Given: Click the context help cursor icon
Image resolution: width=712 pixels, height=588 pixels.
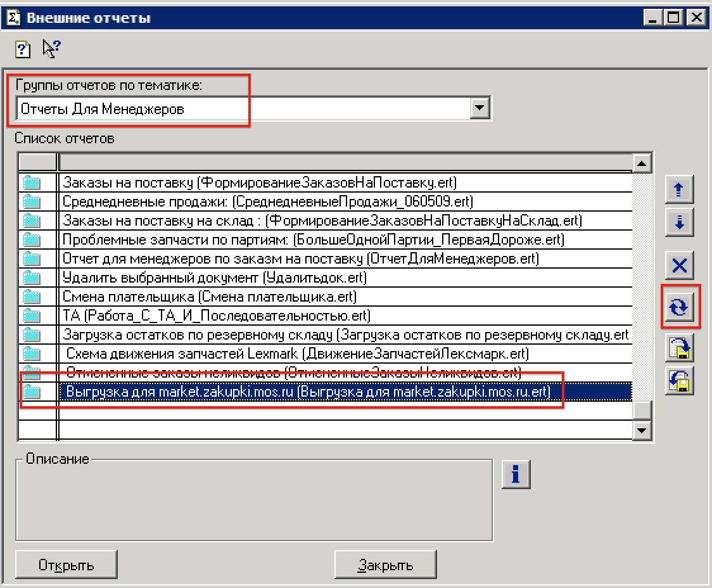Looking at the screenshot, I should tap(50, 49).
